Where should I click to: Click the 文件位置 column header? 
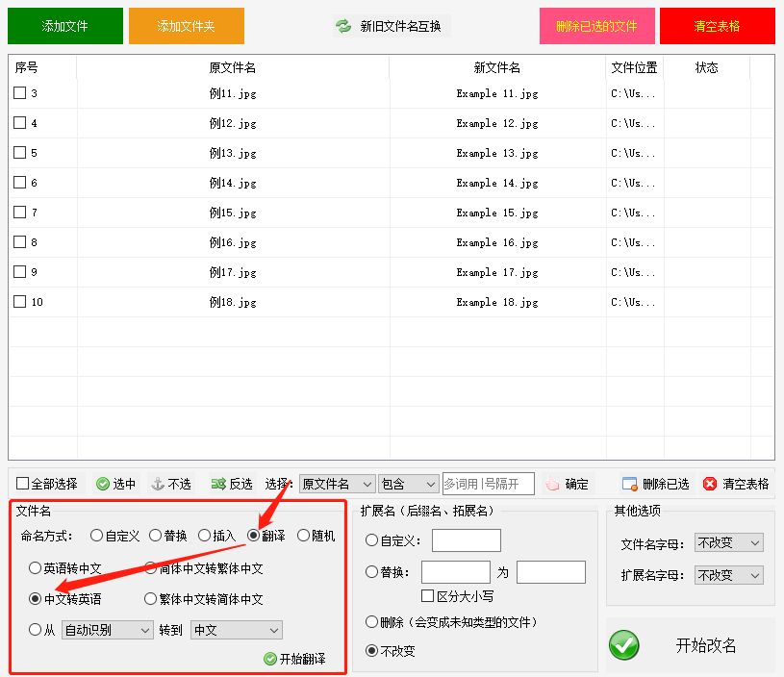(635, 67)
